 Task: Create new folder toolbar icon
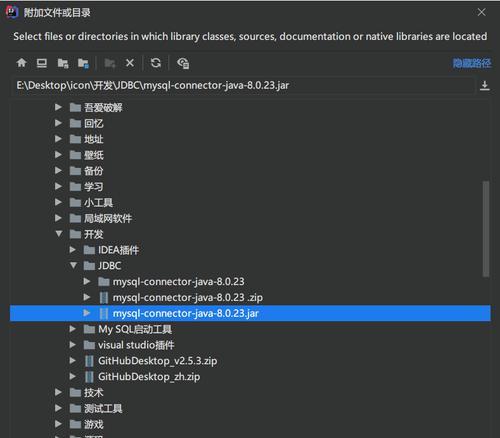[110, 63]
